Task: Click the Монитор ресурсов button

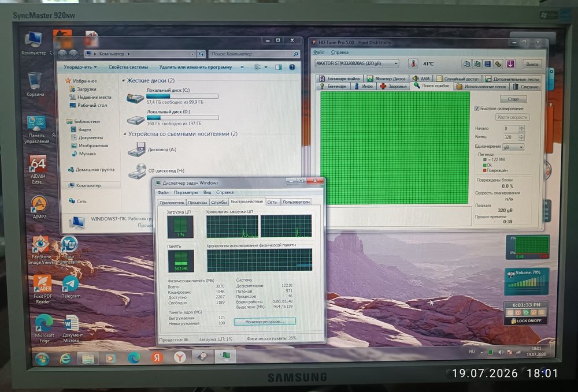Action: pyautogui.click(x=264, y=322)
